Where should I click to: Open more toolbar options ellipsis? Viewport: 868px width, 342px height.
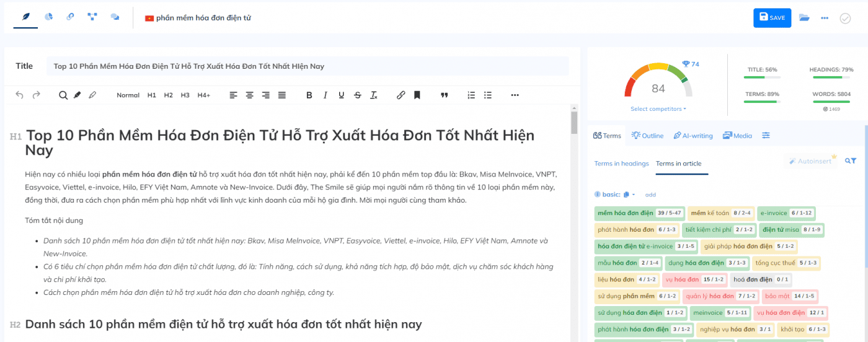coord(515,95)
